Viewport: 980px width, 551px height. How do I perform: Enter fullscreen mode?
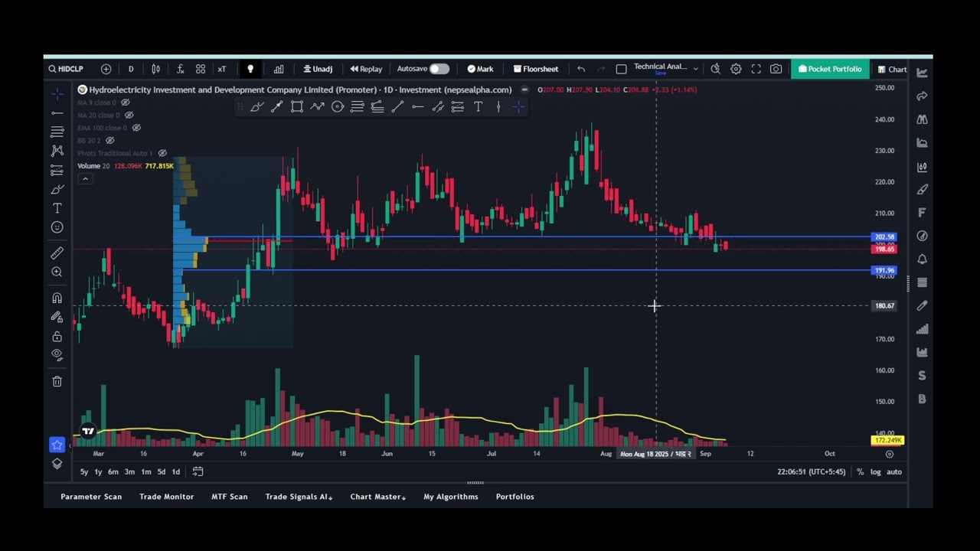(x=756, y=69)
